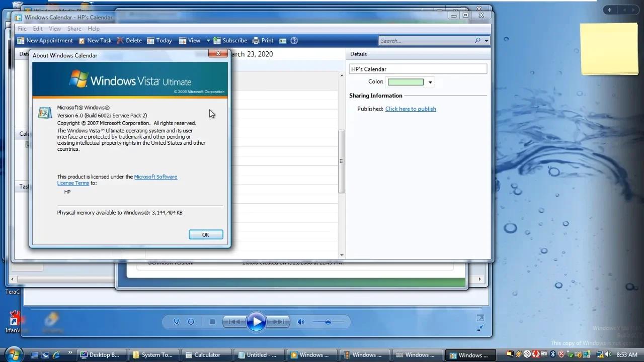The height and width of the screenshot is (362, 644).
Task: Open the Share menu
Action: (x=74, y=29)
